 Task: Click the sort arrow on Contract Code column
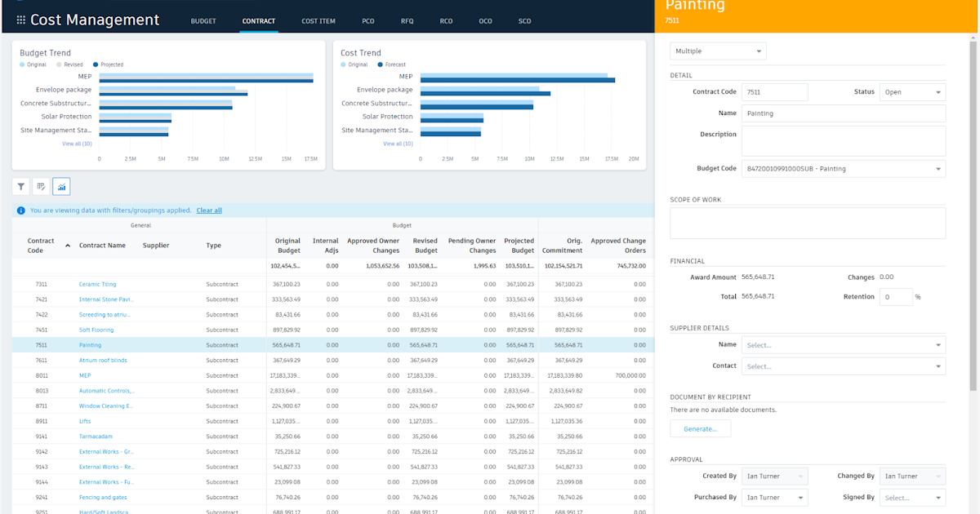tap(66, 246)
